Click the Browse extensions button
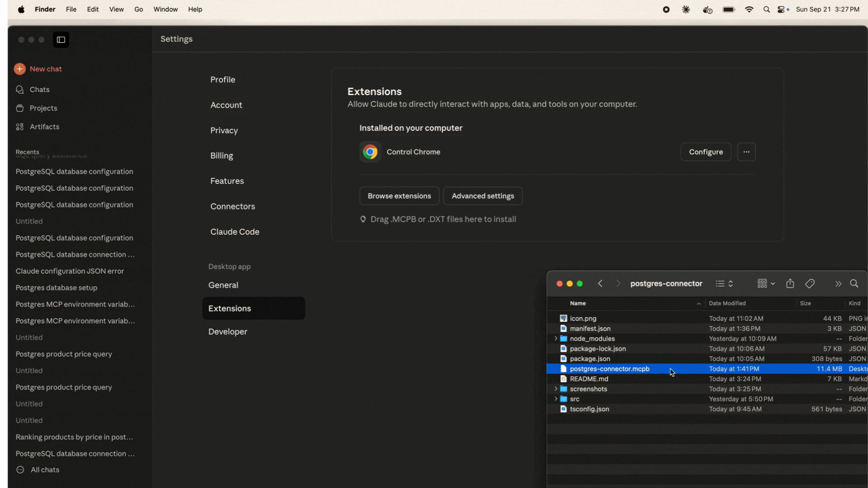The width and height of the screenshot is (868, 488). click(x=399, y=196)
